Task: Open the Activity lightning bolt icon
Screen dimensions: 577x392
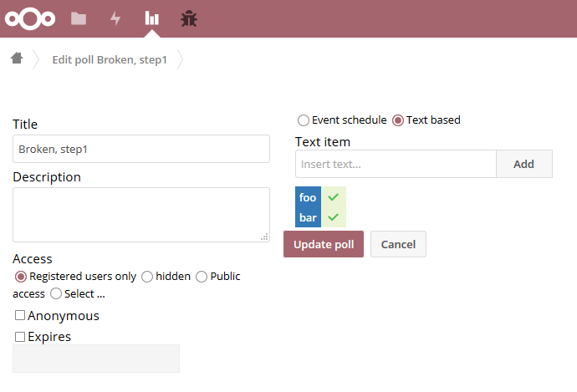Action: click(115, 18)
